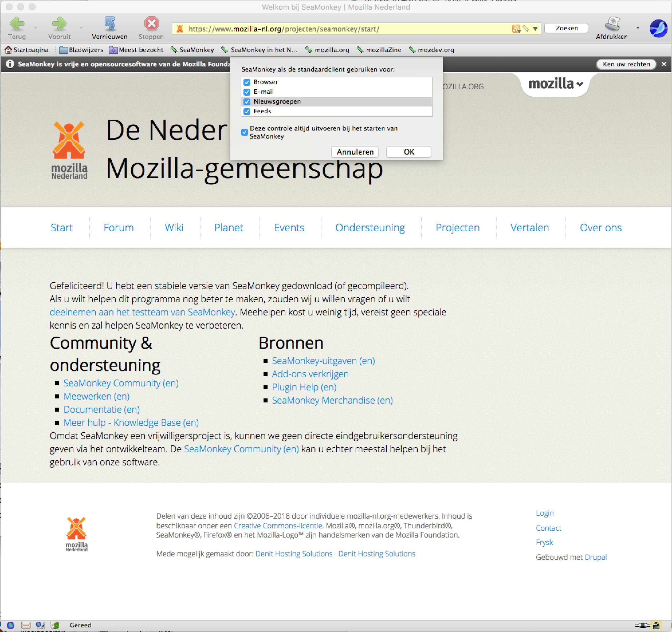672x632 pixels.
Task: Open Mail via the status bar envelope icon
Action: coord(26,625)
